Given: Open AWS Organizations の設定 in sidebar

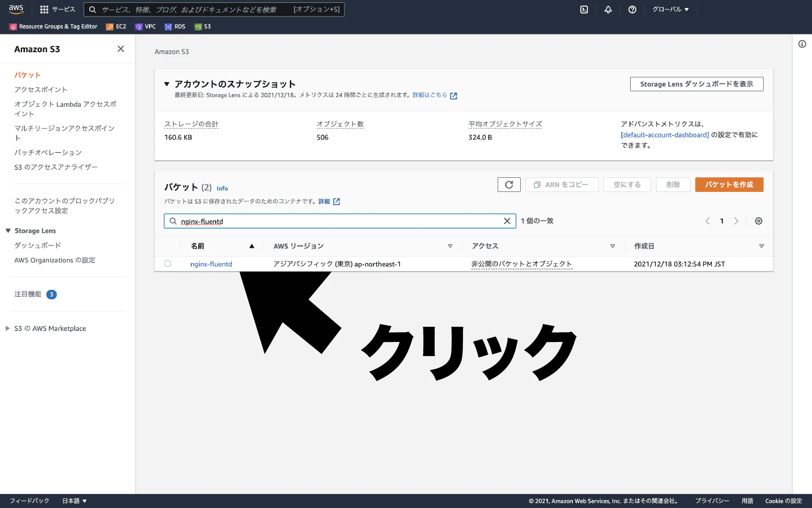Looking at the screenshot, I should point(55,261).
